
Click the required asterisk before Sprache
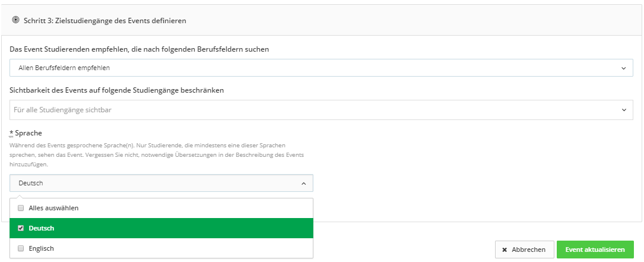(11, 132)
